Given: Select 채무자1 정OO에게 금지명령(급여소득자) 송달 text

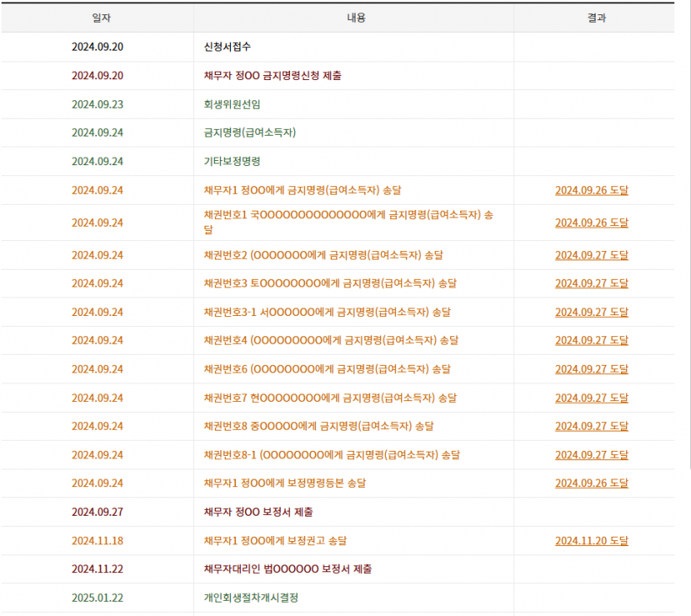Looking at the screenshot, I should 303,190.
